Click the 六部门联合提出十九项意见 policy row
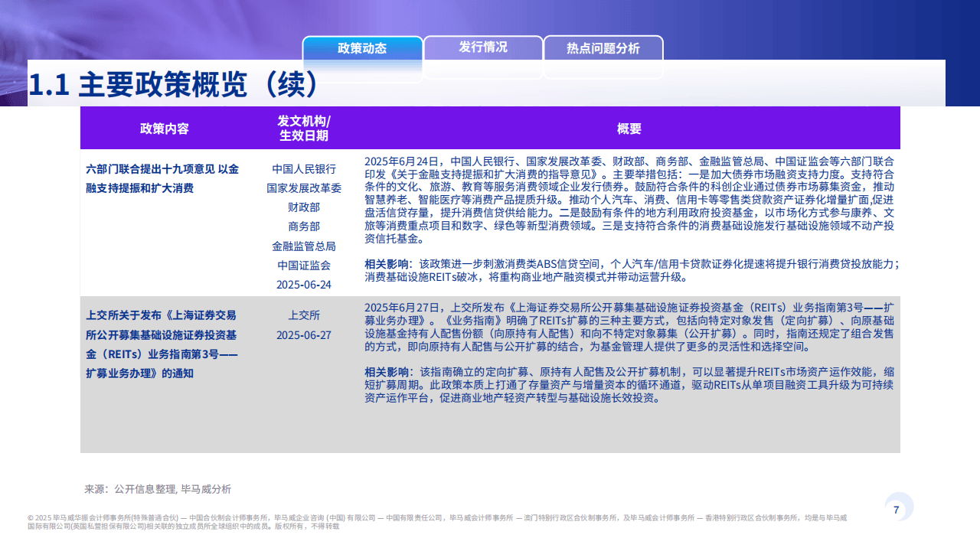The image size is (980, 551). point(162,179)
